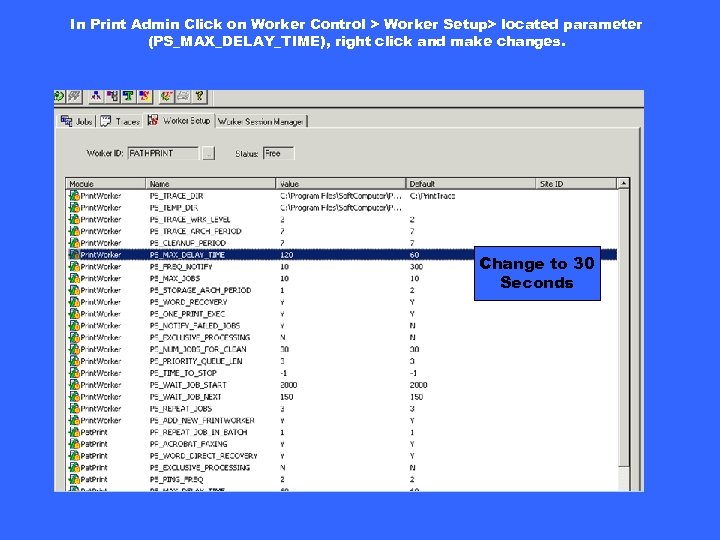Image resolution: width=720 pixels, height=540 pixels.
Task: Click the printer toolbar icon
Action: 183,96
